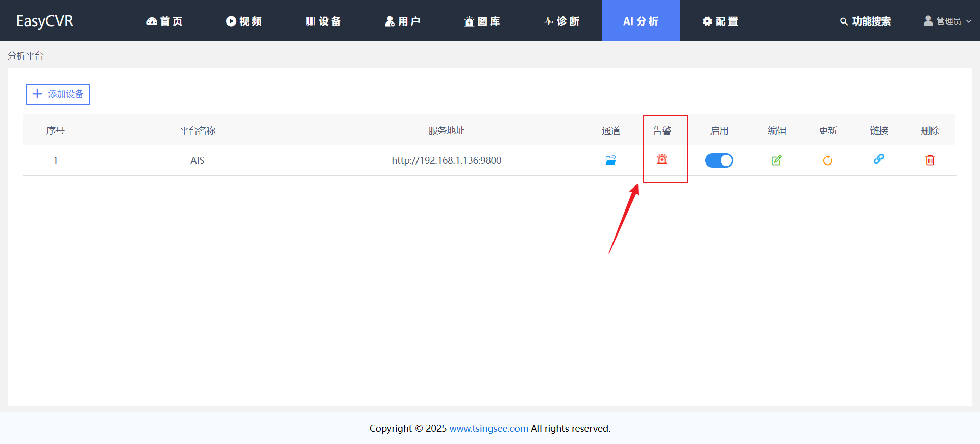Click the green edit icon for AIS

(x=776, y=160)
